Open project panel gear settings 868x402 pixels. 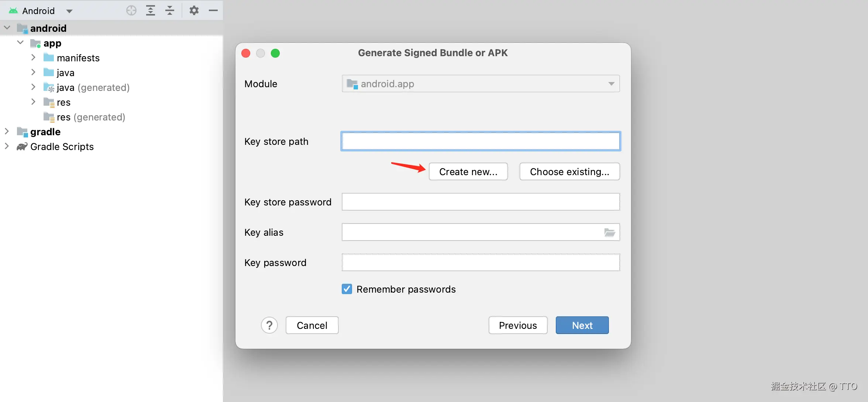194,10
